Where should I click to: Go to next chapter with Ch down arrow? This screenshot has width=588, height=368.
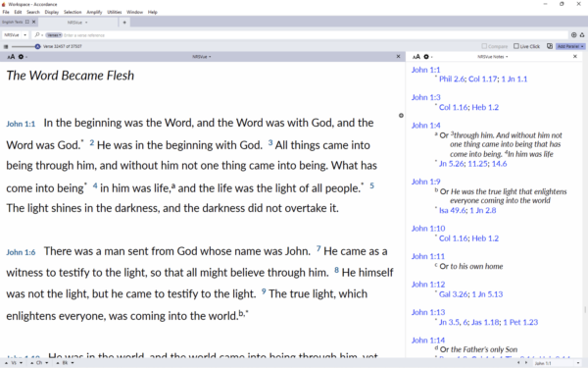click(x=46, y=363)
